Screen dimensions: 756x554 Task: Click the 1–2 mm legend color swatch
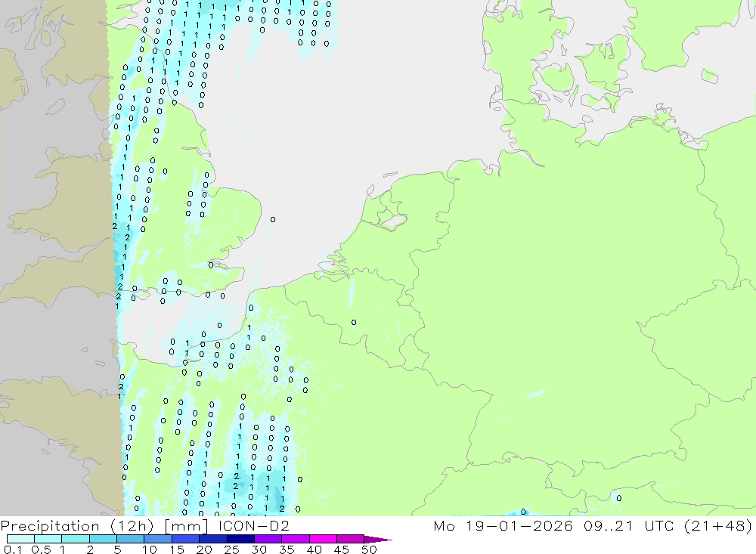click(76, 539)
